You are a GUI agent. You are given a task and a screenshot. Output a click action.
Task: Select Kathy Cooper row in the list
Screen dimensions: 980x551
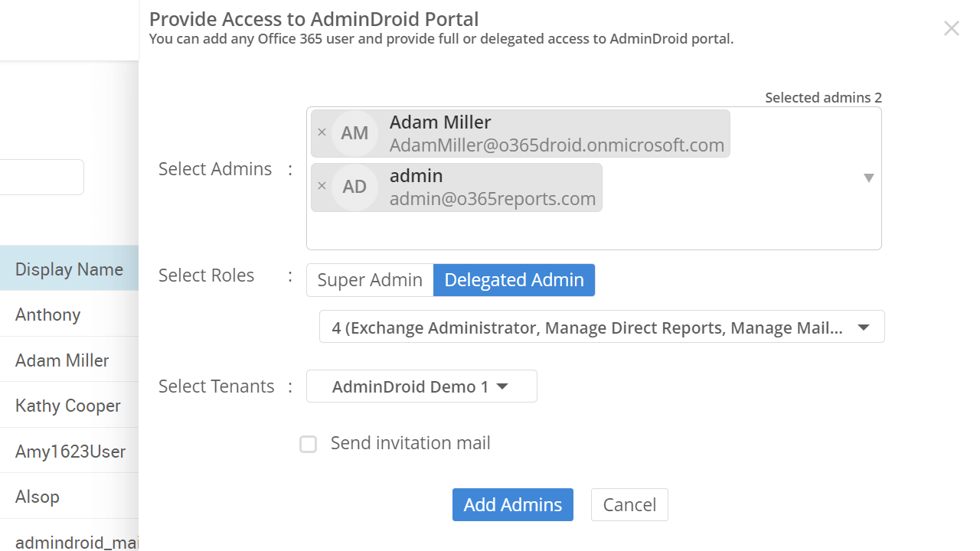point(67,406)
